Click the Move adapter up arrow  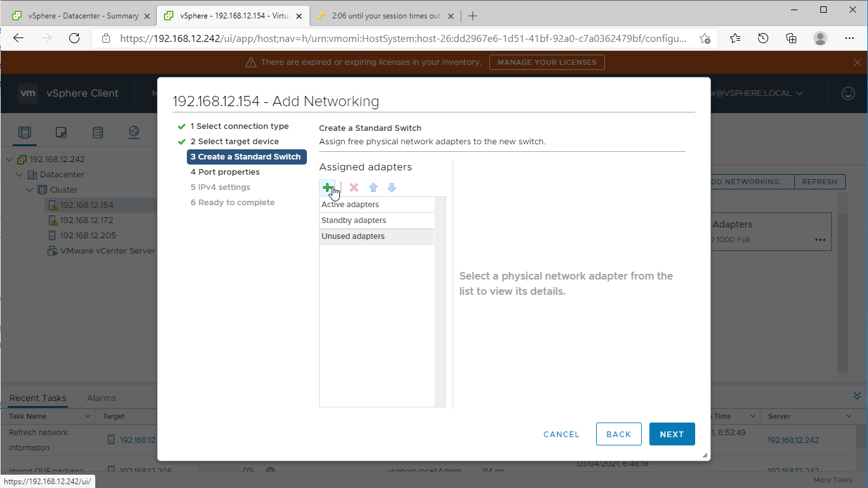tap(374, 187)
